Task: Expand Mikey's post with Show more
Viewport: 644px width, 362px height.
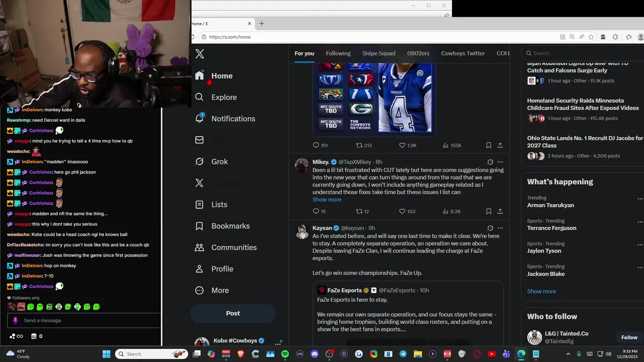Action: click(327, 200)
